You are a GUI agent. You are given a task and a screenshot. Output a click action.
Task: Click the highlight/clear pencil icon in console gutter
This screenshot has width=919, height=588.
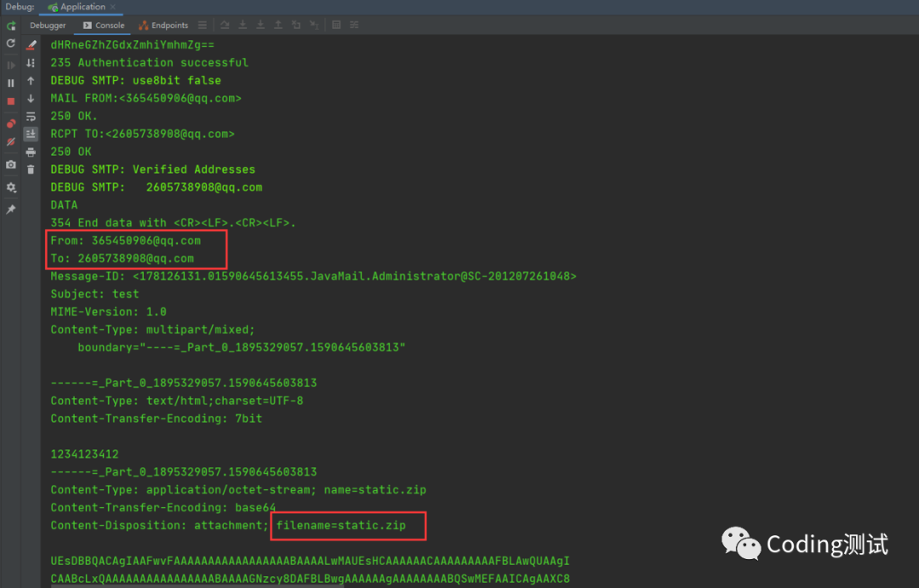[31, 44]
